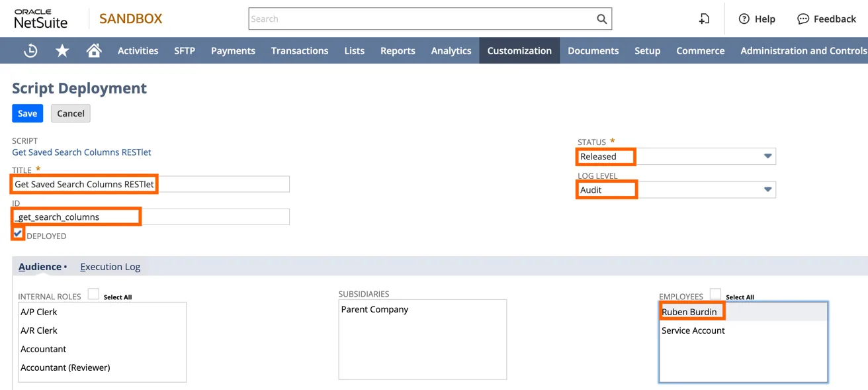Switch to the Execution Log tab
Screen dimensions: 868x390
(x=110, y=266)
